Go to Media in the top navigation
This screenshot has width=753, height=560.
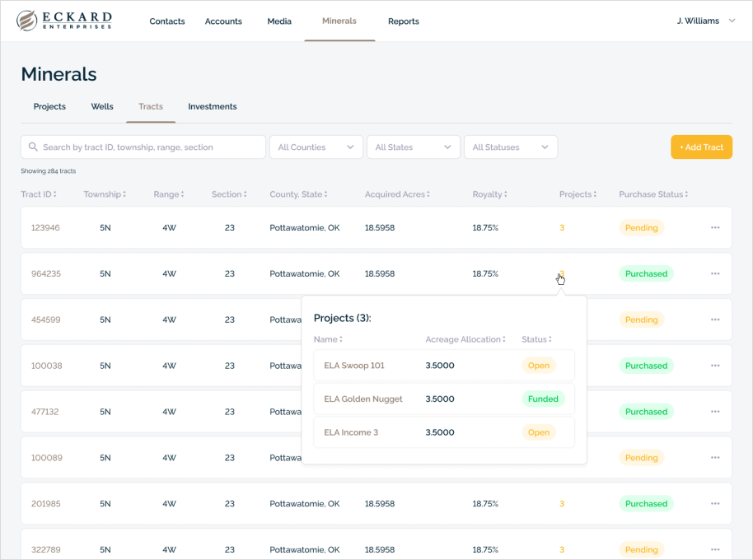(x=279, y=21)
